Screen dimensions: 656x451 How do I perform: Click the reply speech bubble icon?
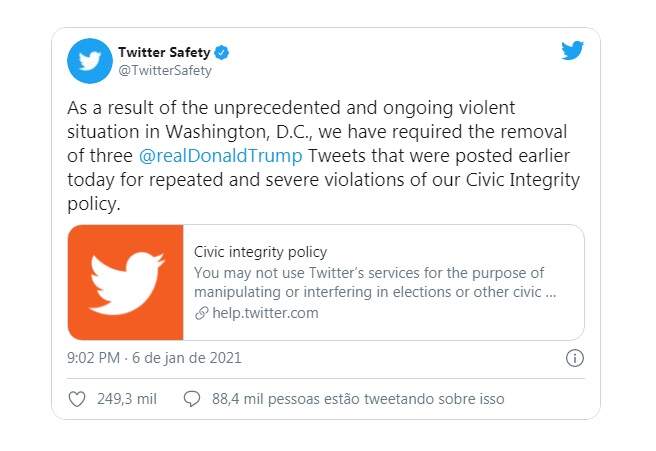[x=193, y=399]
